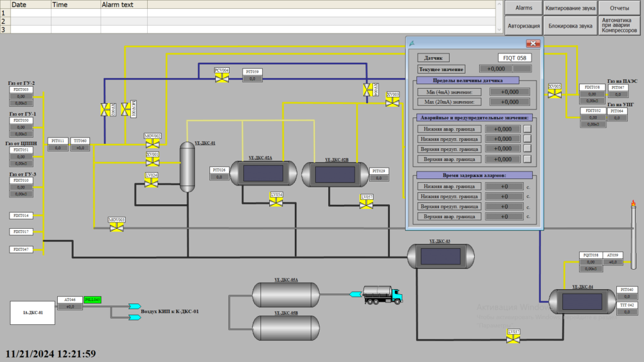Toggle the Нижняя авар. граница alarm checkbox
The height and width of the screenshot is (362, 644).
[528, 129]
